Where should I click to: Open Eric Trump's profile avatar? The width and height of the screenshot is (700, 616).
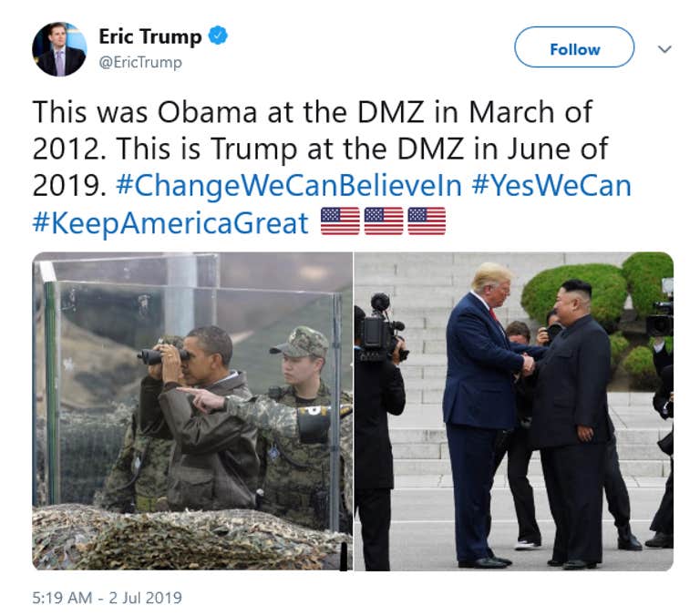click(x=59, y=49)
